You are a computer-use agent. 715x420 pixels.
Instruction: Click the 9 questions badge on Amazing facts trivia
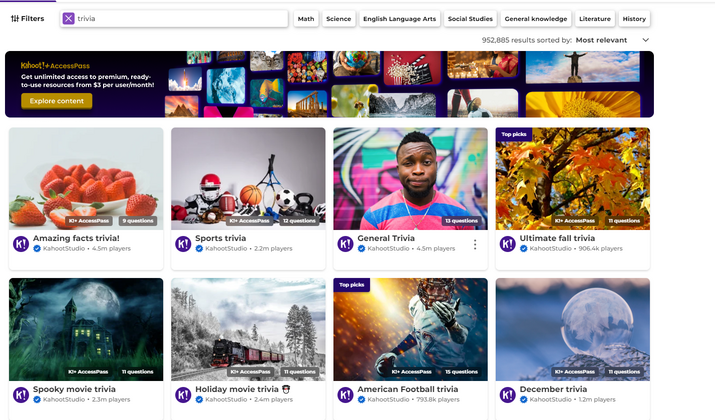coord(138,221)
